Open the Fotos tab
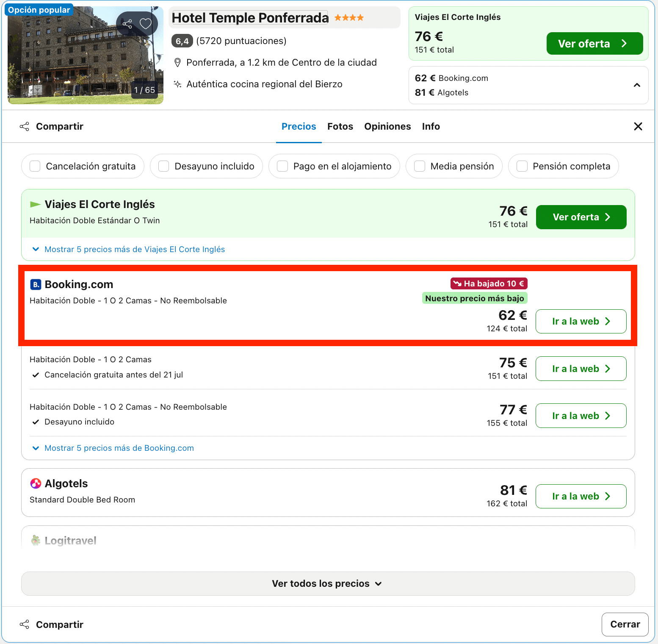658x644 pixels. (x=340, y=126)
